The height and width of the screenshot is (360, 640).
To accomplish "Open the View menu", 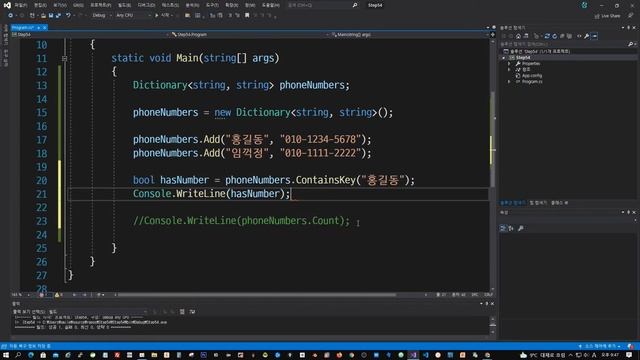I will [60, 5].
